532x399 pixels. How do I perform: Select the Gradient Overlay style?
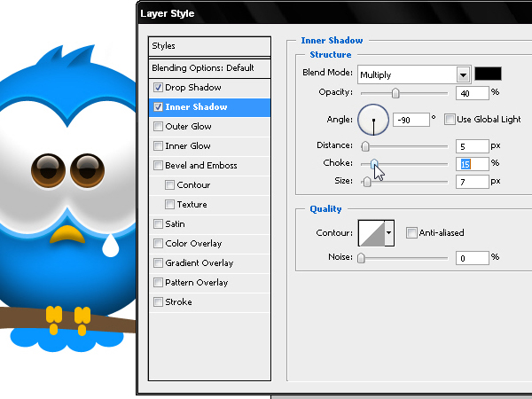point(199,263)
